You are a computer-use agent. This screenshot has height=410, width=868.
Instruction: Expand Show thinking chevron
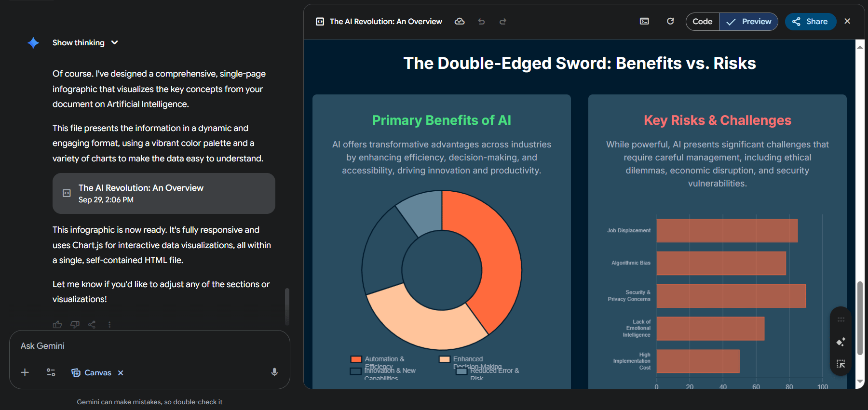115,42
